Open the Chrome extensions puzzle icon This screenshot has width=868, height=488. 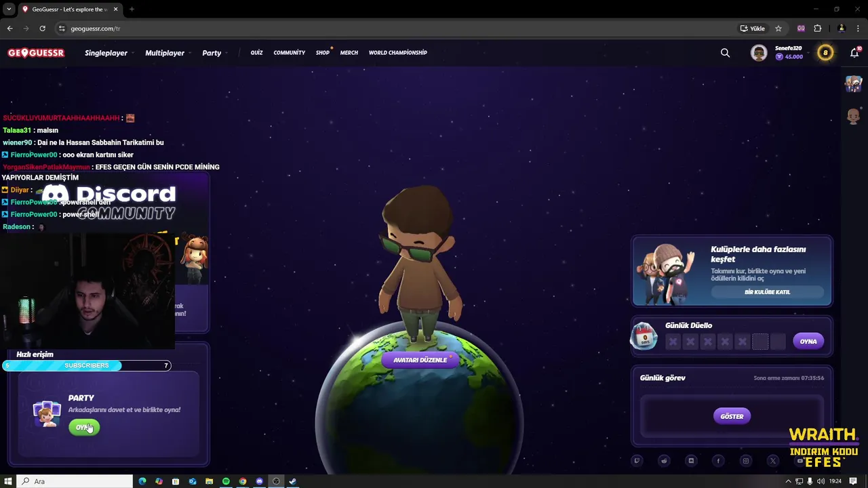(x=817, y=28)
